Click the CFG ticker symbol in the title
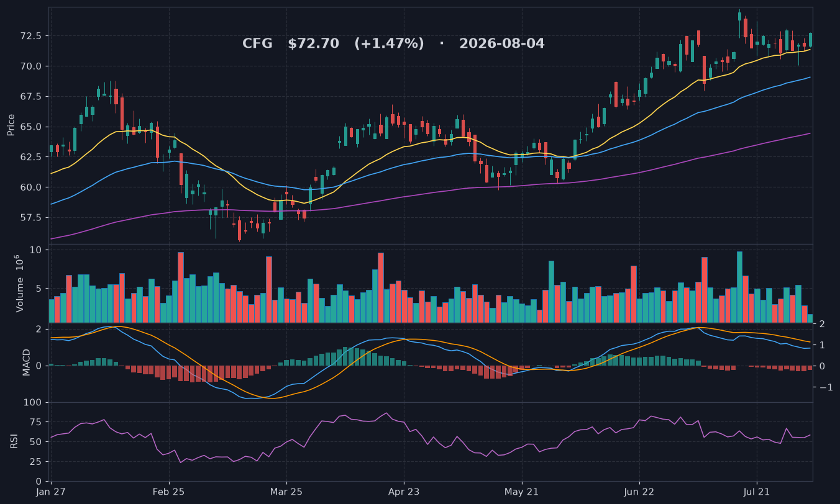The height and width of the screenshot is (504, 840). tap(258, 44)
